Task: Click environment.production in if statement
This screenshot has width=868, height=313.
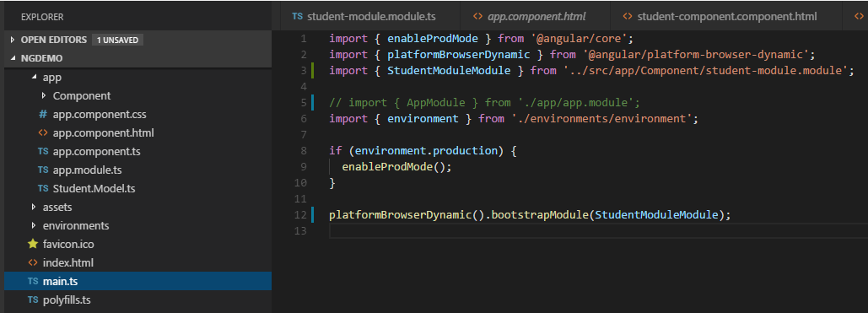Action: [426, 151]
